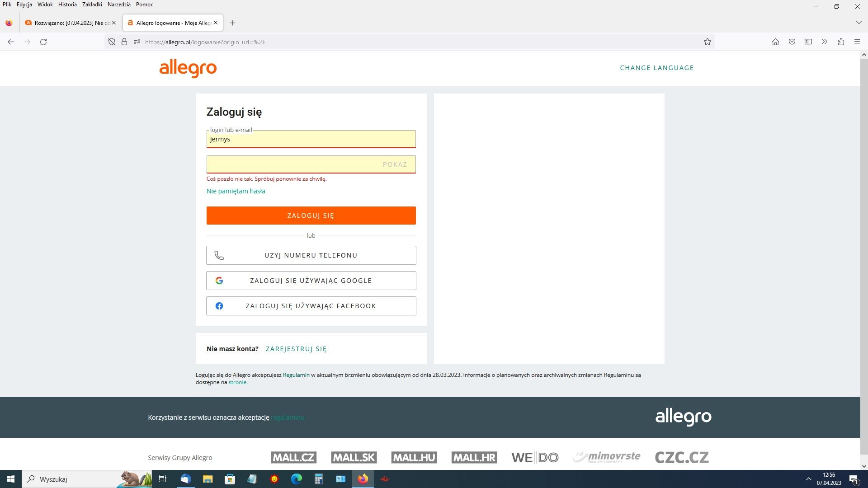Screen dimensions: 868x488
Task: Expand the list all tabs dropdown
Action: 859,23
